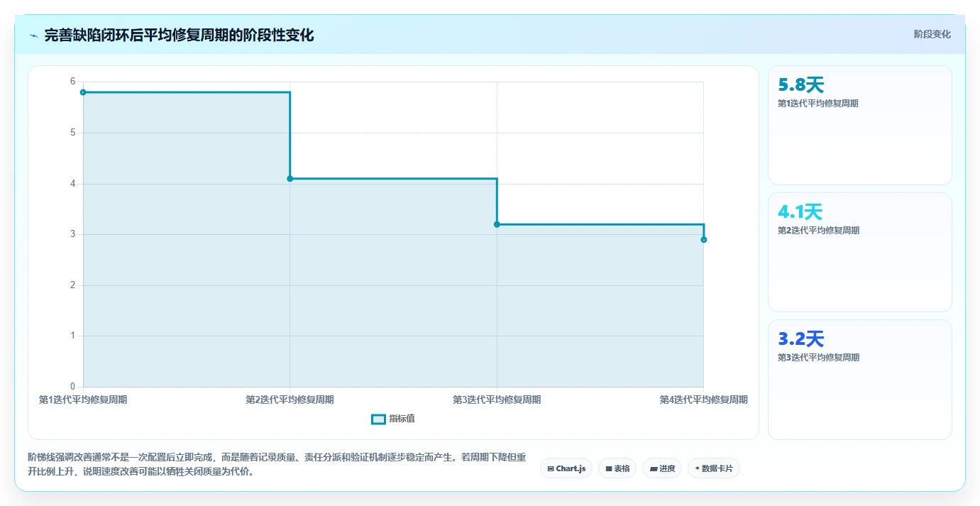The width and height of the screenshot is (980, 506).
Task: Click the 表格 tag chip
Action: point(617,468)
